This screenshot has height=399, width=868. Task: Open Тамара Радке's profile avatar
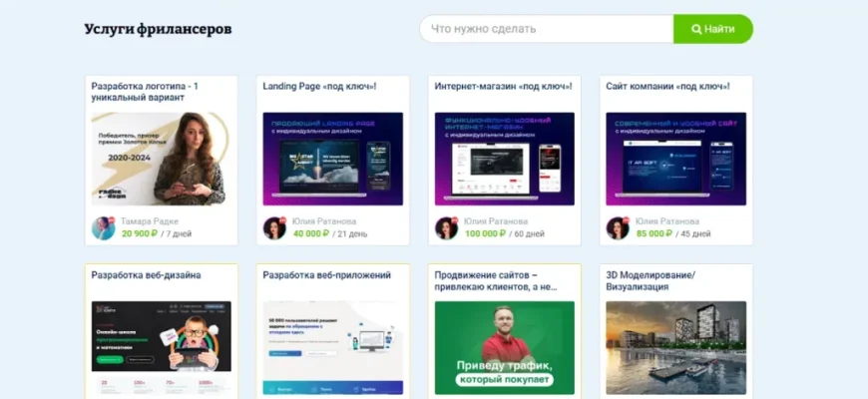[104, 228]
